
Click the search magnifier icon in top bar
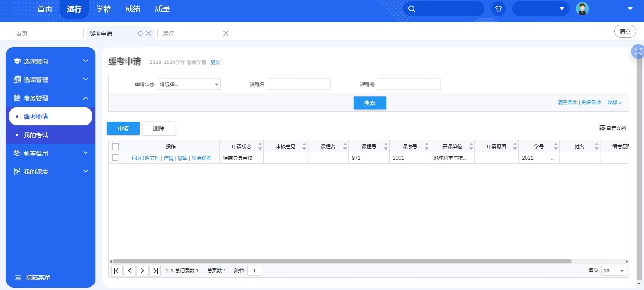pyautogui.click(x=412, y=9)
